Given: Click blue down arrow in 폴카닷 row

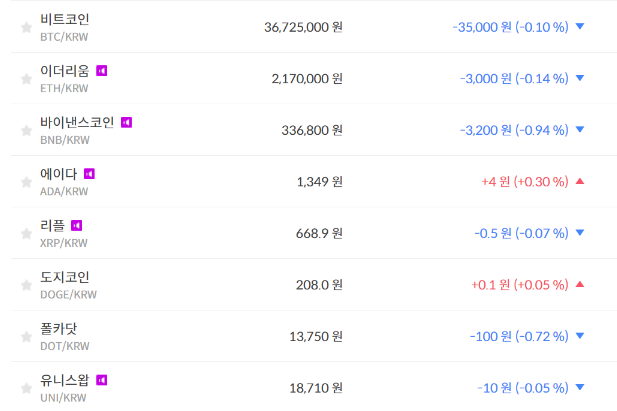Looking at the screenshot, I should coord(580,336).
